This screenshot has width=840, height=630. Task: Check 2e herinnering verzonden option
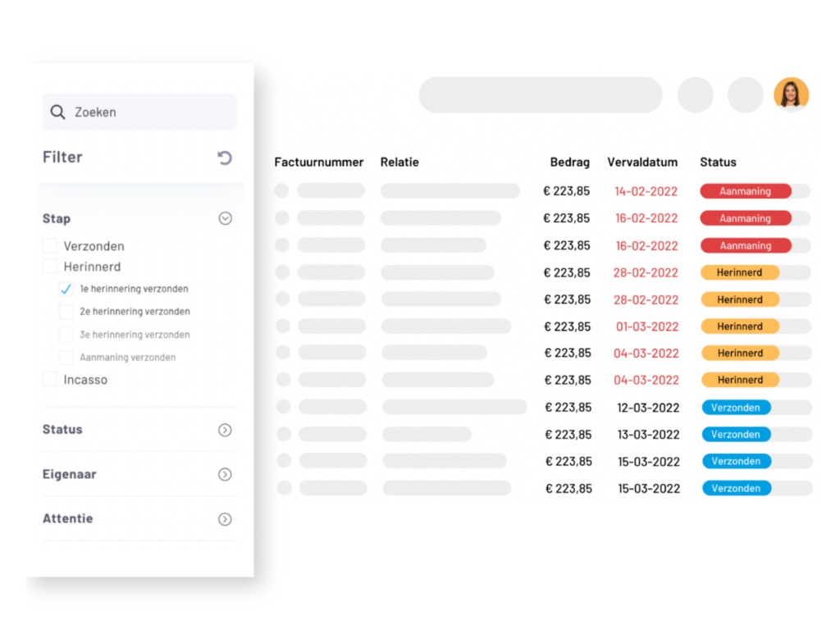(66, 312)
